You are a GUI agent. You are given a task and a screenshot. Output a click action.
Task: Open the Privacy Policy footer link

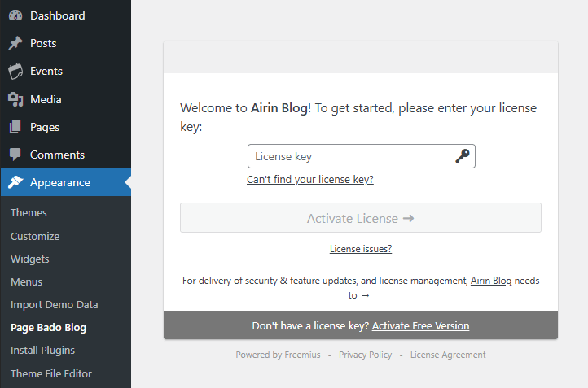pyautogui.click(x=365, y=355)
